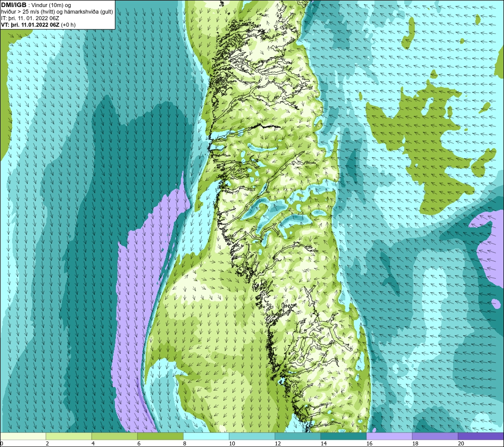This screenshot has height=447, width=504.
Task: Click the 4–6 m/s green legend swatch
Action: [x=114, y=436]
